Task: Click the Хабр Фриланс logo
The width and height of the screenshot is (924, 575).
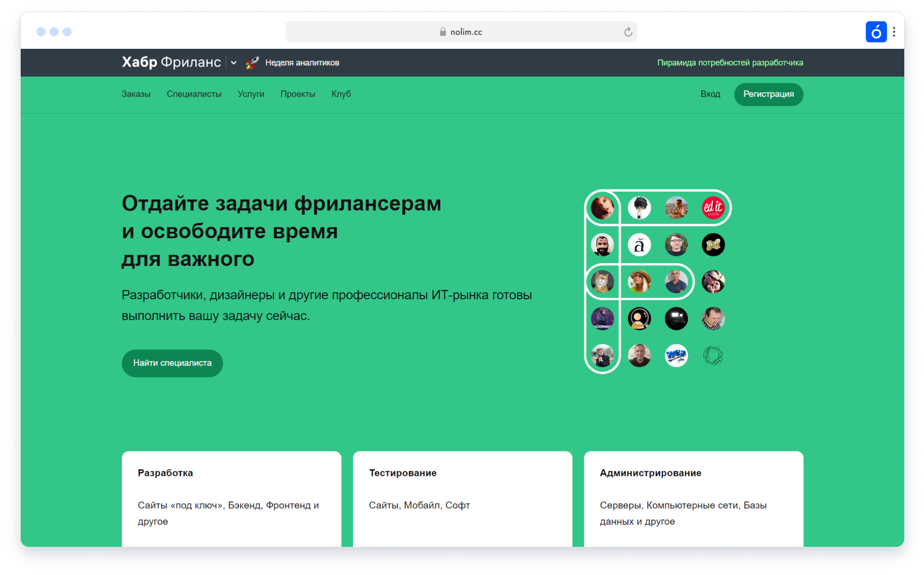Action: pyautogui.click(x=171, y=62)
